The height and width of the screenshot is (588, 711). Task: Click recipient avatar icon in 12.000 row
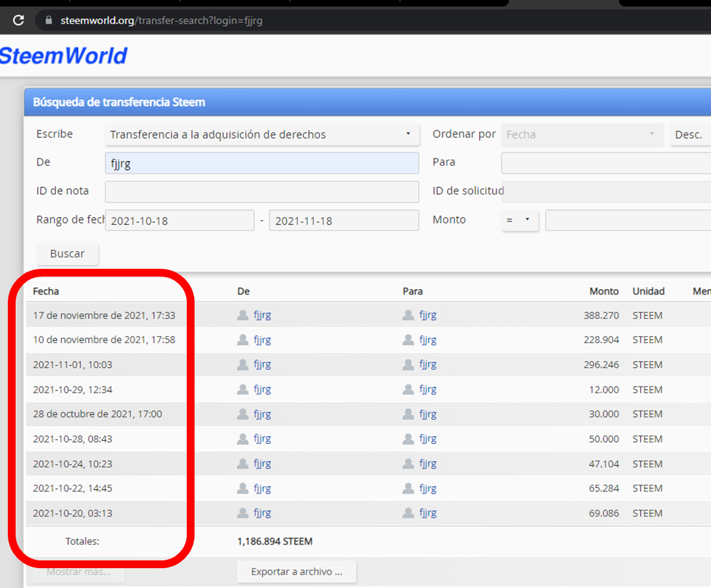408,389
